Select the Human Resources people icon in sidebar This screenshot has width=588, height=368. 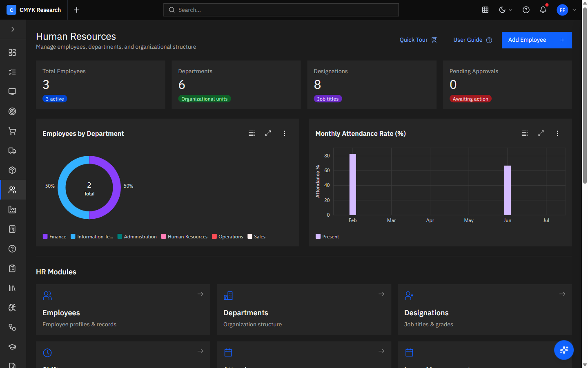point(12,190)
